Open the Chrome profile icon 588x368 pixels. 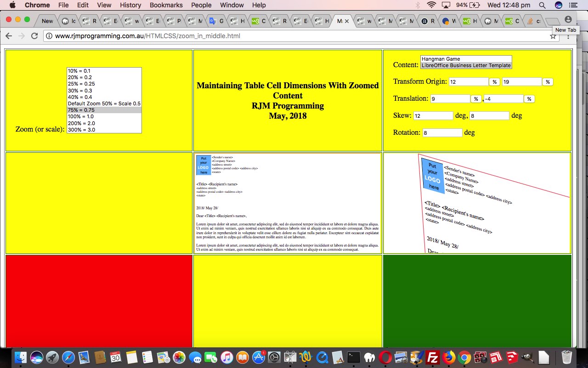point(568,20)
